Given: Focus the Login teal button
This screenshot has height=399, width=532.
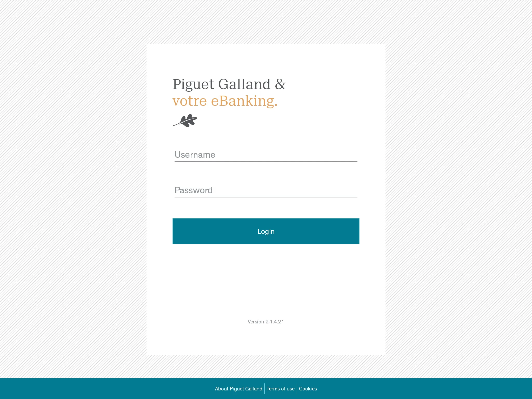Looking at the screenshot, I should [x=266, y=231].
